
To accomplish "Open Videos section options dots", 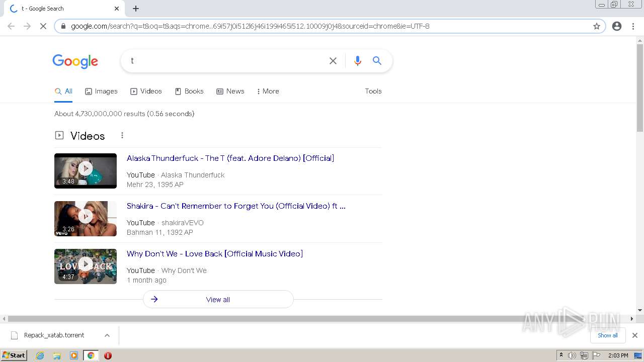I will coord(122,136).
